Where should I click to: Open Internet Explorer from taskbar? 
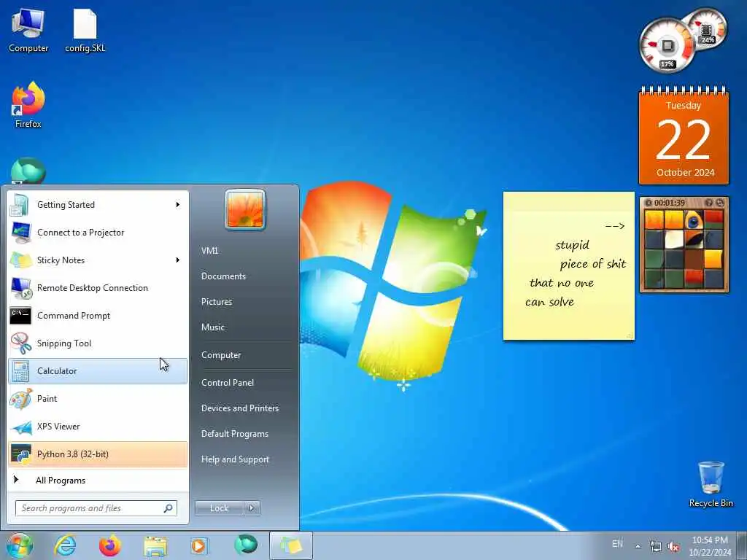click(x=65, y=545)
